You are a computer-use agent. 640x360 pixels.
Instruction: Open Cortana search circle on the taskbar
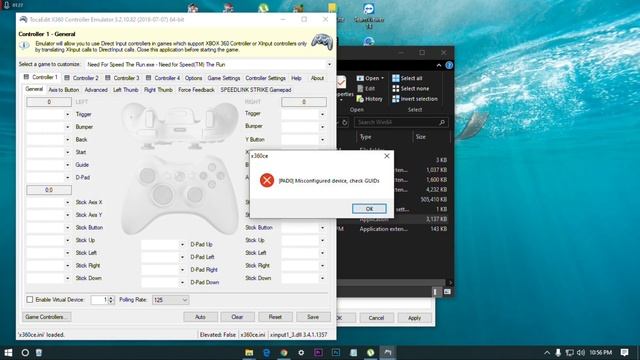click(x=25, y=353)
